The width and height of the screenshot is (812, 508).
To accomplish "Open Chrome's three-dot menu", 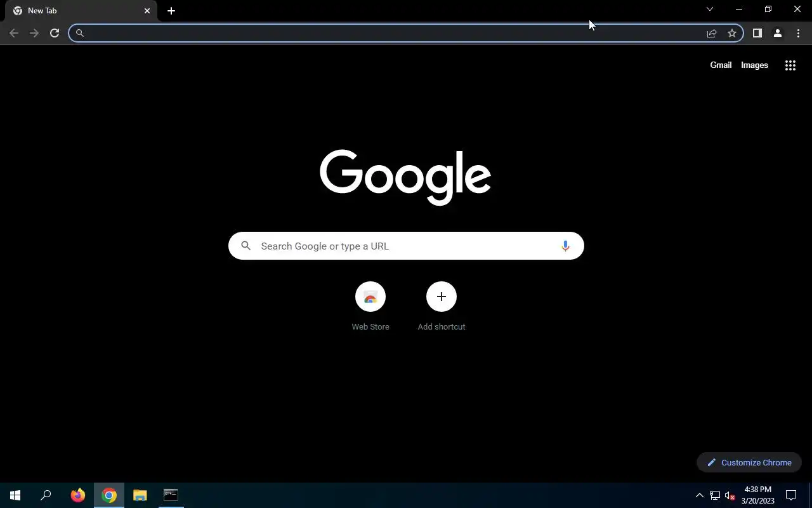I will coord(798,33).
